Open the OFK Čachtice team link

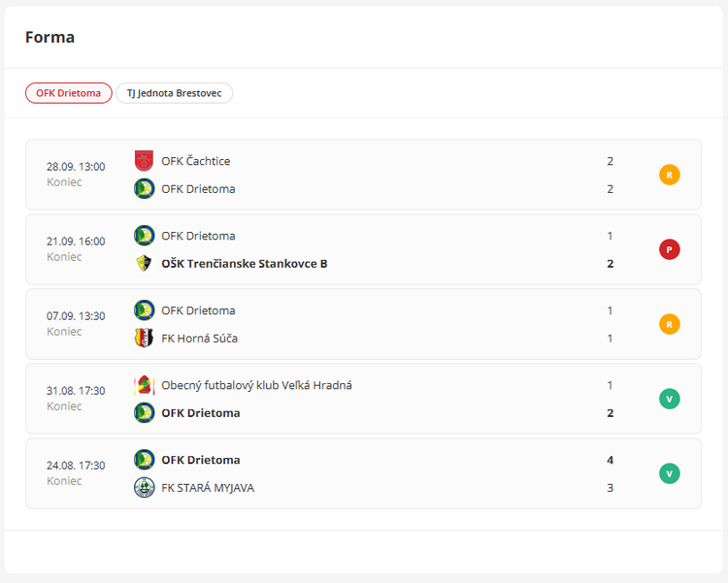(x=195, y=161)
